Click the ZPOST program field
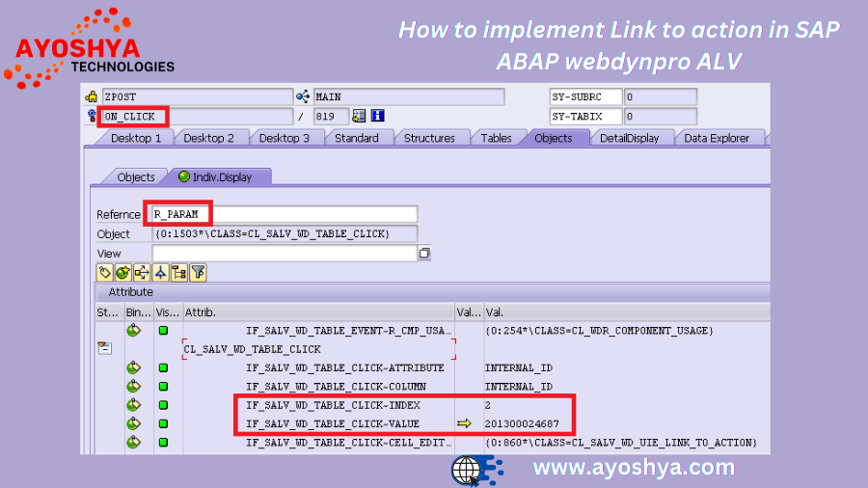This screenshot has height=488, width=868. point(197,96)
